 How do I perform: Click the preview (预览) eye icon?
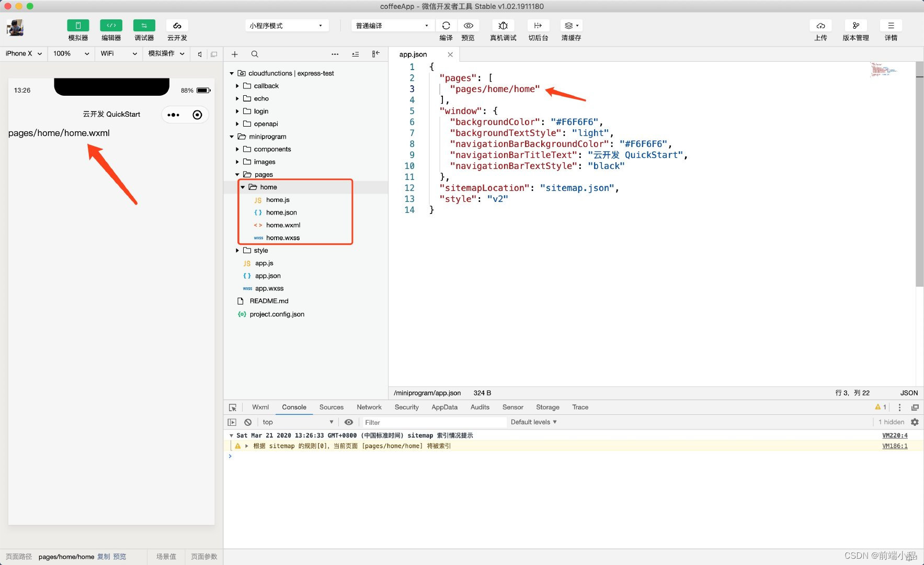point(469,26)
